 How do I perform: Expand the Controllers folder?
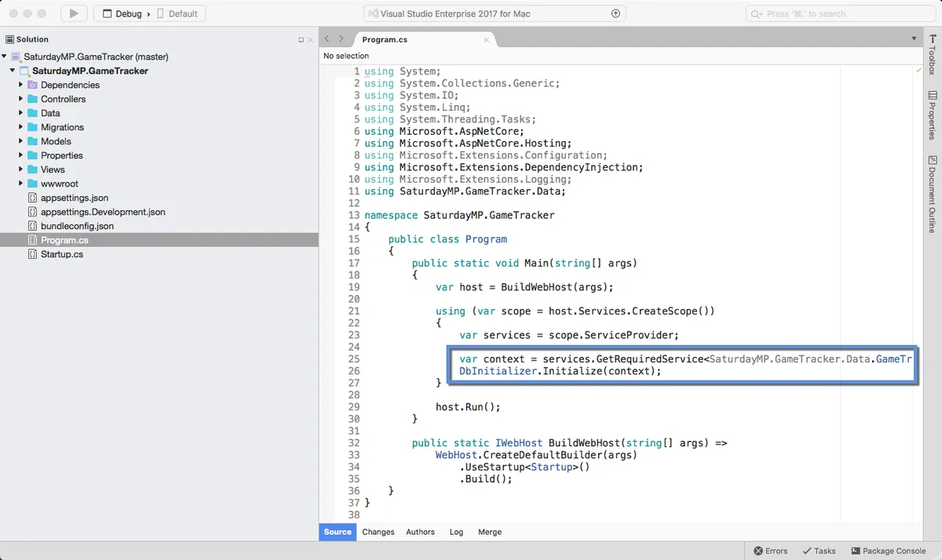[21, 99]
